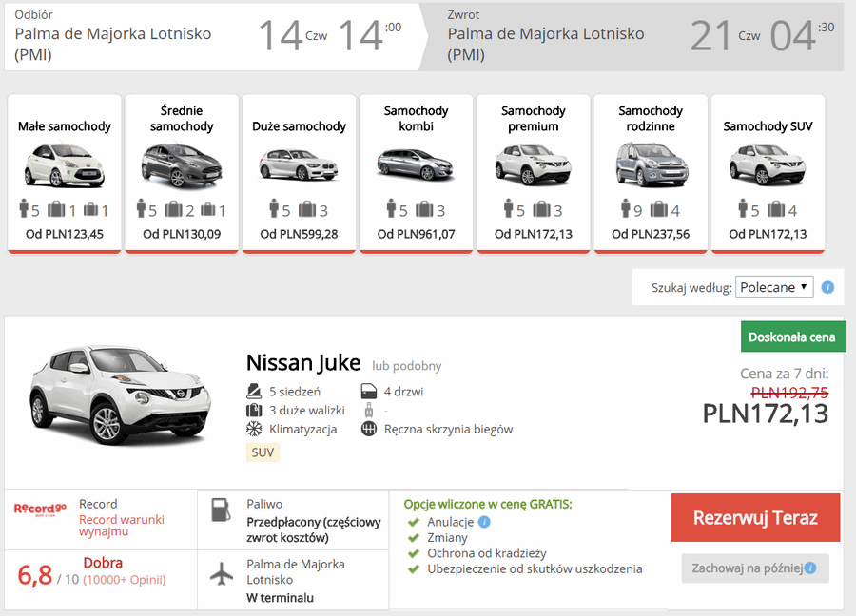Click the Doskonała cena green badge
Viewport: 856px width, 616px height.
pos(792,337)
